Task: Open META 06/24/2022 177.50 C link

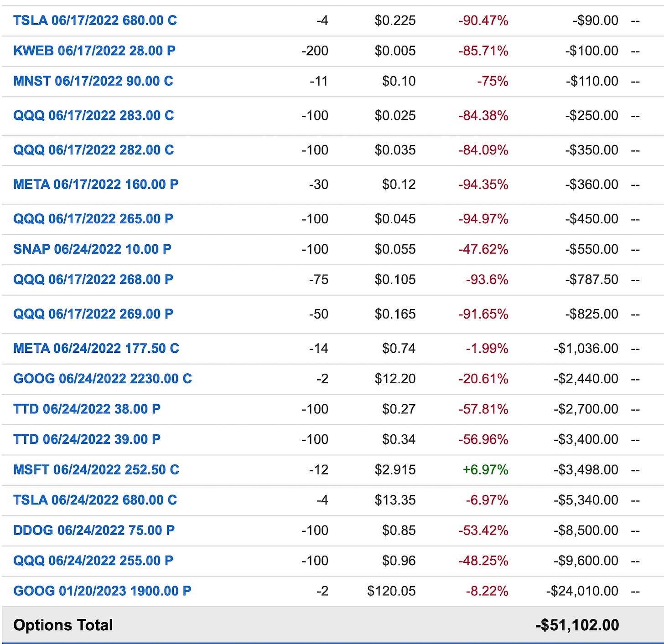Action: 96,349
